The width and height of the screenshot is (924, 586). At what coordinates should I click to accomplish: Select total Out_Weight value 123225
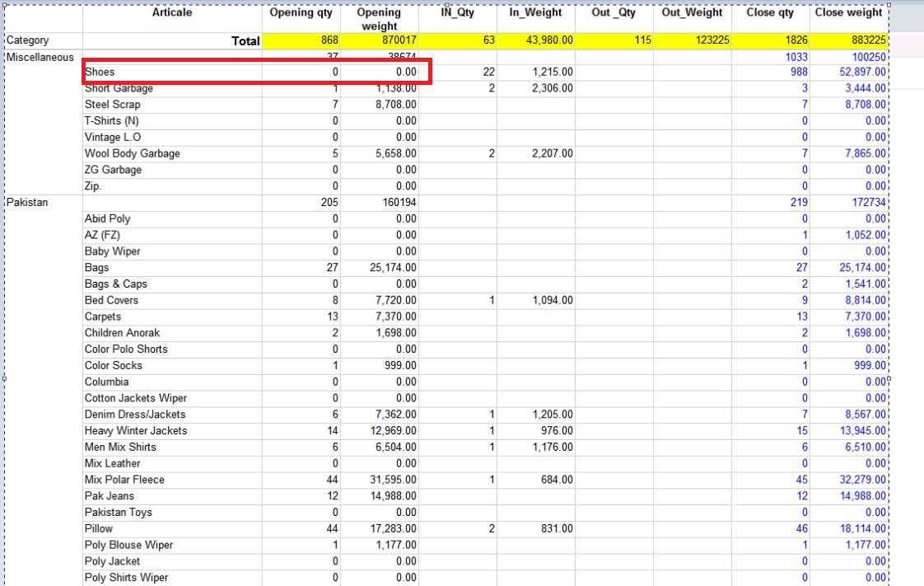[712, 40]
